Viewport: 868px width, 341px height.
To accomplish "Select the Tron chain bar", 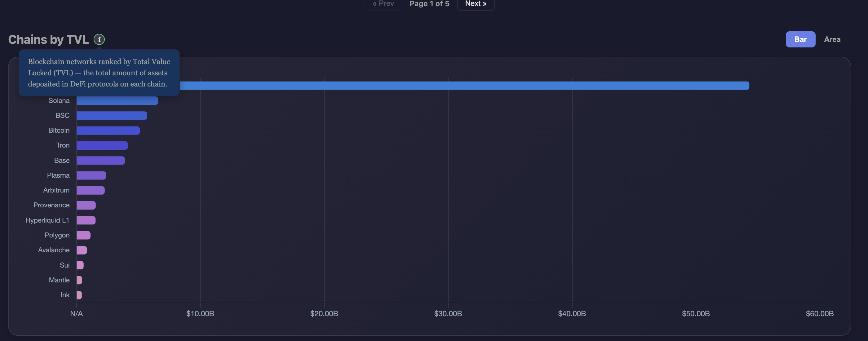I will pos(102,145).
